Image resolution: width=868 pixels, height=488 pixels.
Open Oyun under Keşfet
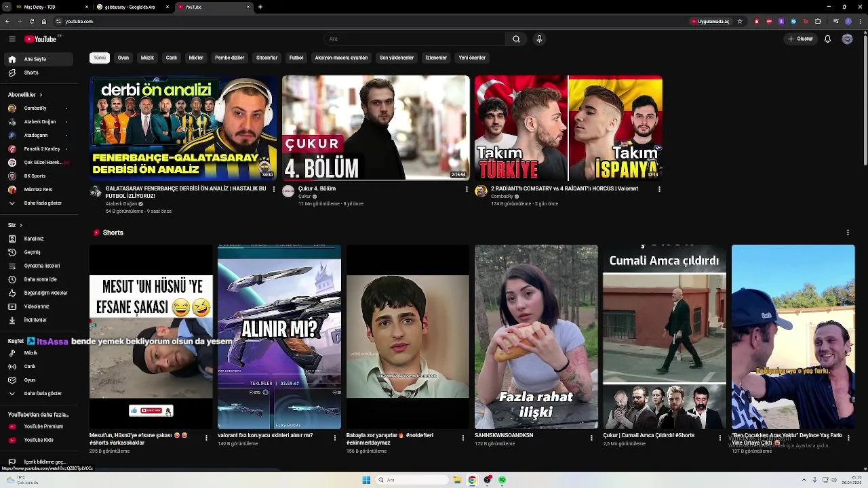pyautogui.click(x=37, y=380)
